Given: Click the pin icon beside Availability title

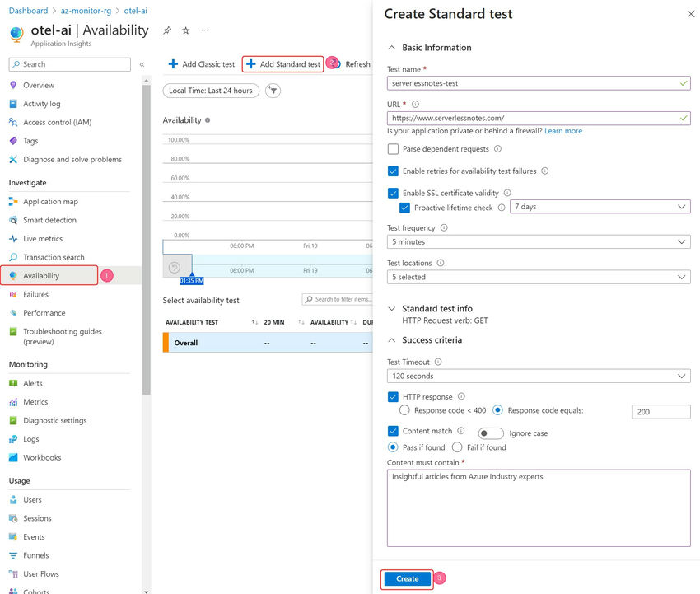Looking at the screenshot, I should pyautogui.click(x=167, y=30).
